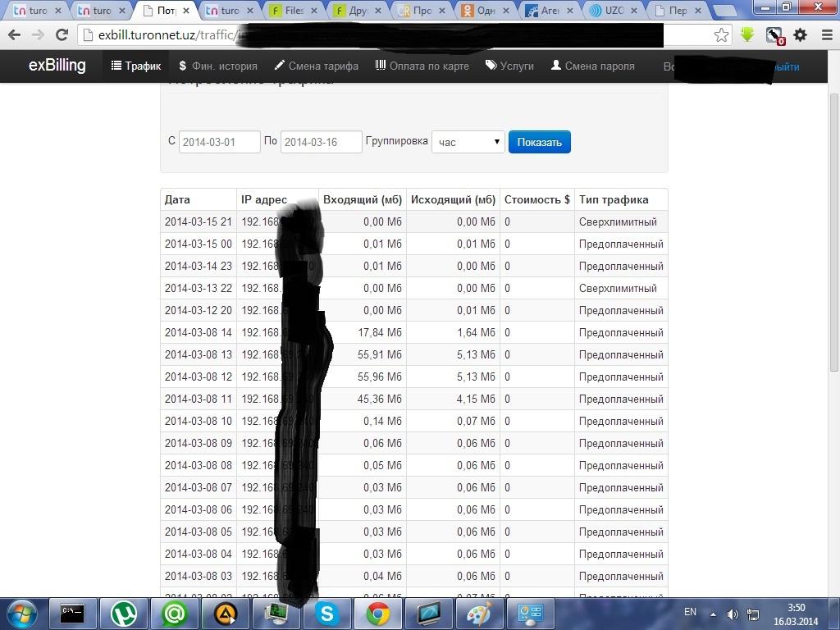Close the active Пот tab
The width and height of the screenshot is (840, 630).
pyautogui.click(x=186, y=10)
